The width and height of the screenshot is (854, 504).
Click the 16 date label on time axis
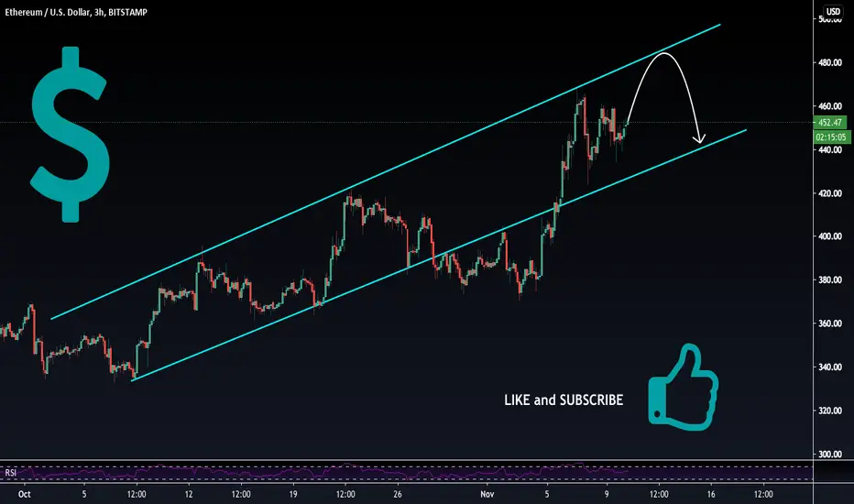point(711,495)
